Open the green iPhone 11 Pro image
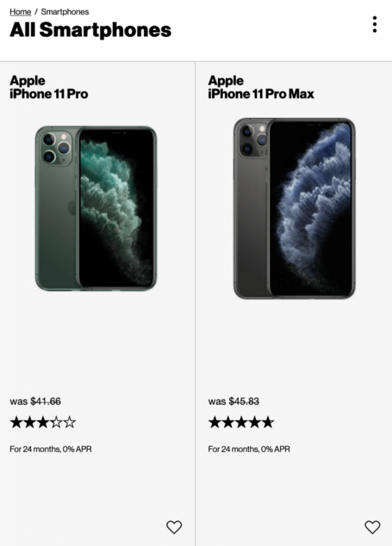392x546 pixels. [x=96, y=208]
